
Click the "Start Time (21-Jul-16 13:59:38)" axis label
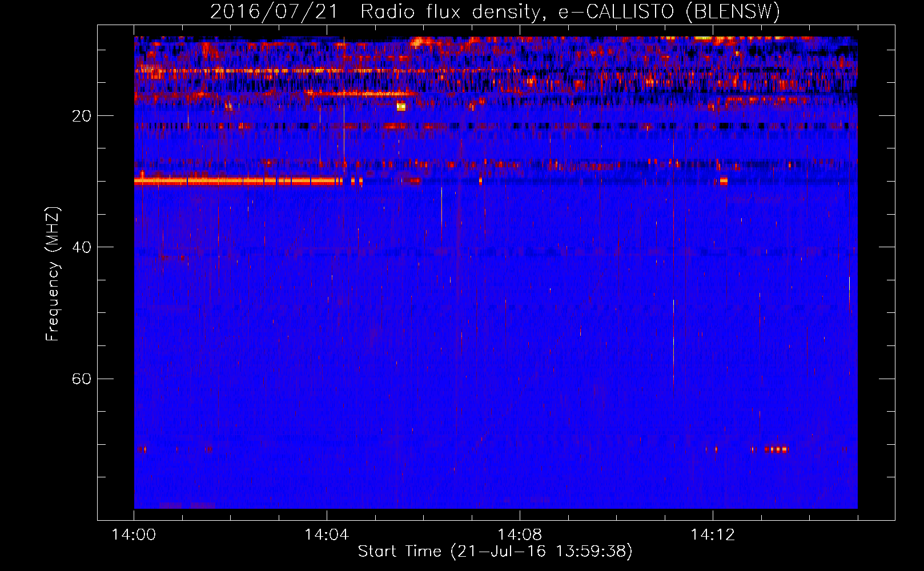point(495,552)
